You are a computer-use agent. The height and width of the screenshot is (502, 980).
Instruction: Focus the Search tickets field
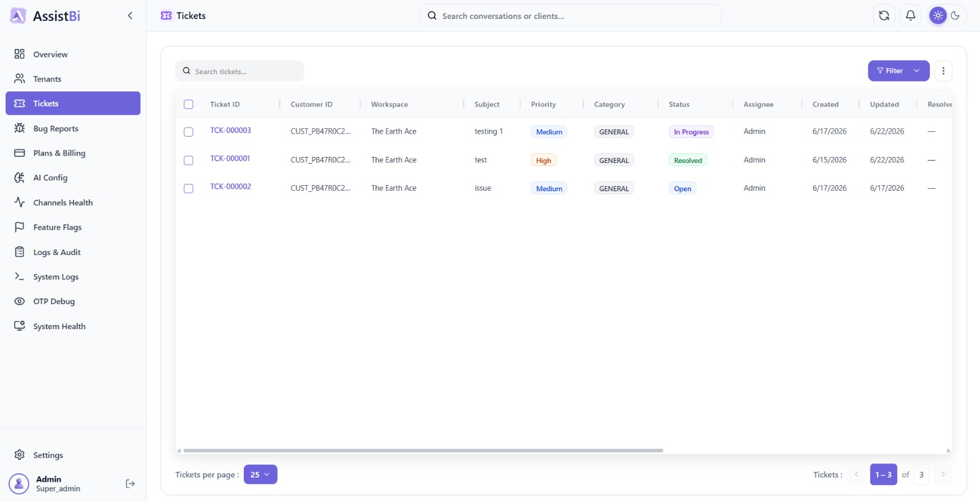click(x=239, y=71)
